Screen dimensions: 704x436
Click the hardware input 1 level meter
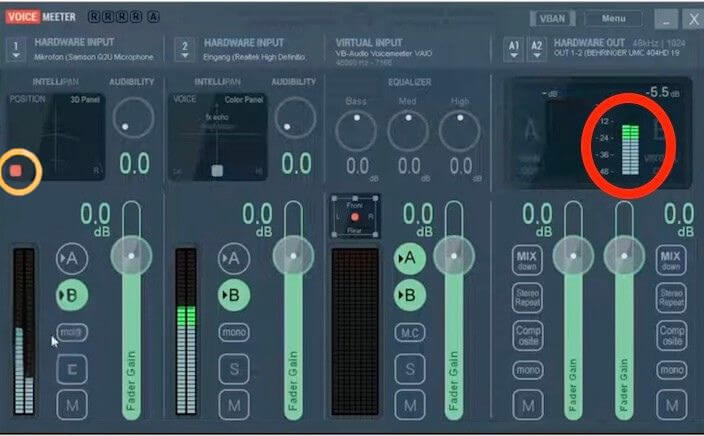click(24, 331)
